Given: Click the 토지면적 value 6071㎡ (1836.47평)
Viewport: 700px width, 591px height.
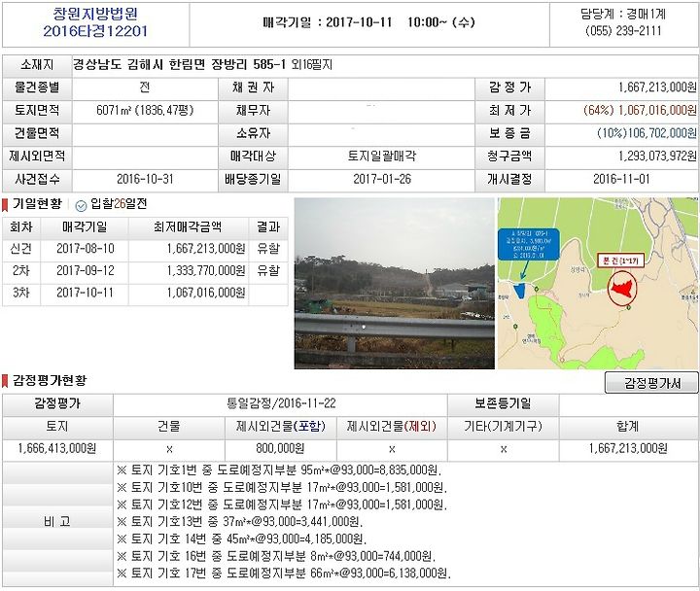Looking at the screenshot, I should (145, 110).
